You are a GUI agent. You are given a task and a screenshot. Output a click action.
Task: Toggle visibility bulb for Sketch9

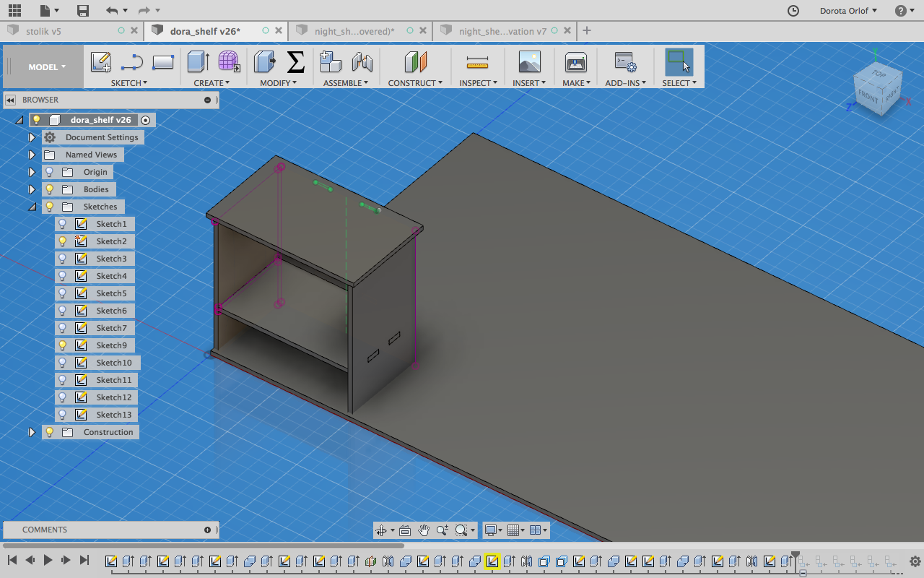[63, 345]
